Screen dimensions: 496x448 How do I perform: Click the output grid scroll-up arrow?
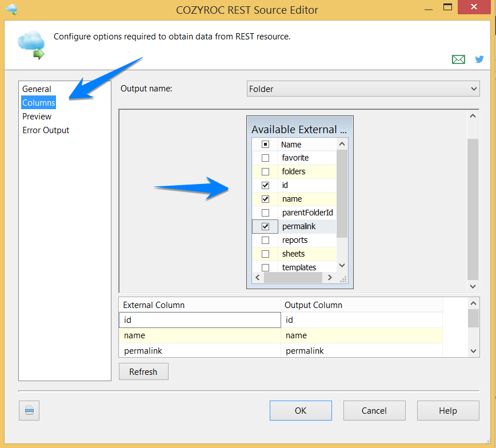[x=473, y=303]
